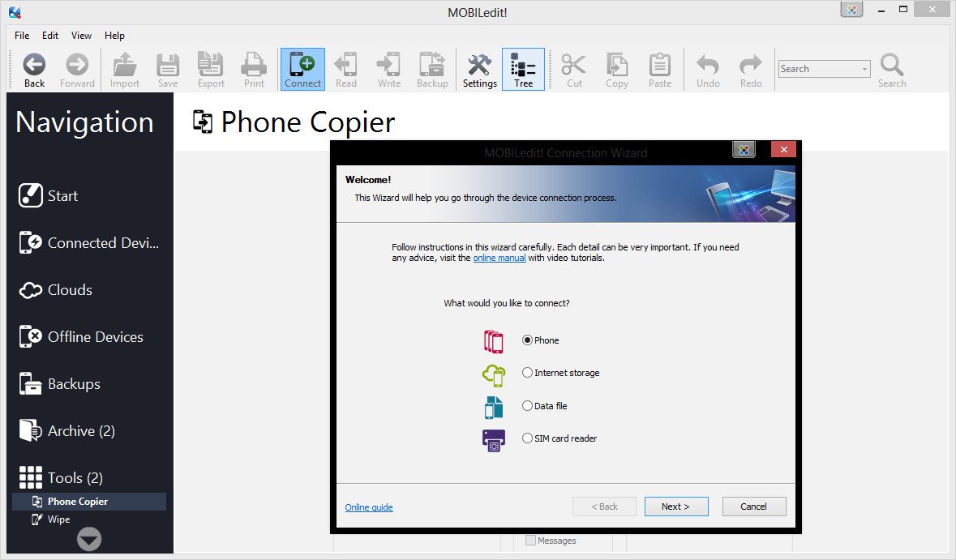
Task: Click the Redo toolbar icon
Action: click(x=751, y=65)
